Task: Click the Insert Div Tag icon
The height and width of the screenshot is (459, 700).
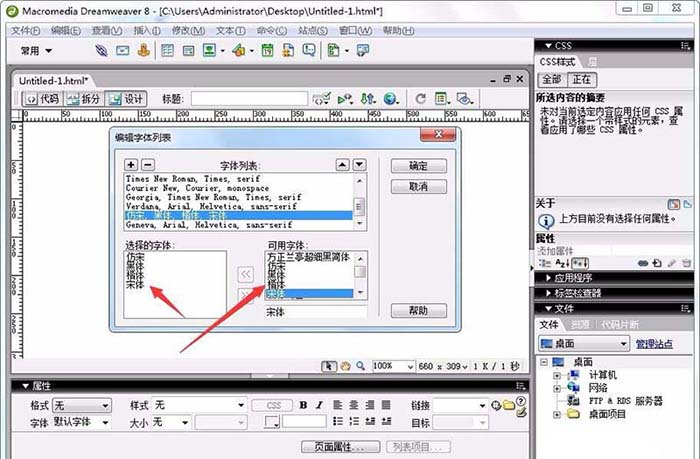Action: 188,50
